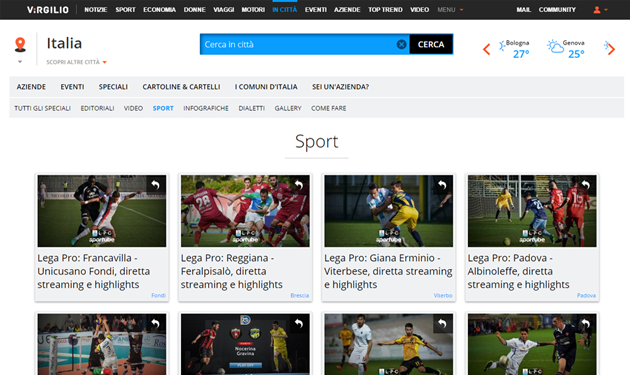
Task: Select Dialetti sub-tab
Action: [x=252, y=108]
